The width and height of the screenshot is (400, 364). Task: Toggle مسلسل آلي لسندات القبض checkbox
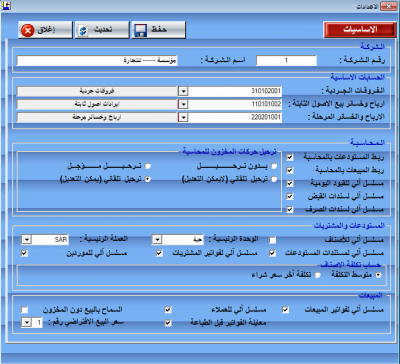pos(290,196)
